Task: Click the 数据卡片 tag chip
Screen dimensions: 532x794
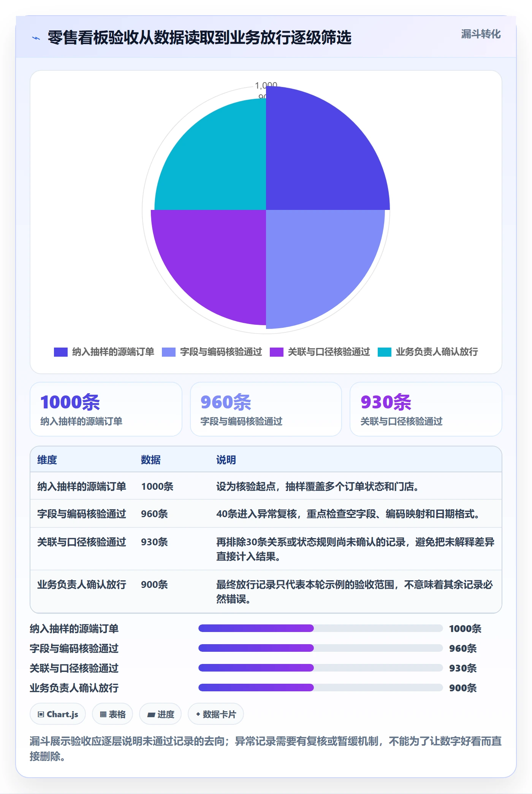Action: 216,714
